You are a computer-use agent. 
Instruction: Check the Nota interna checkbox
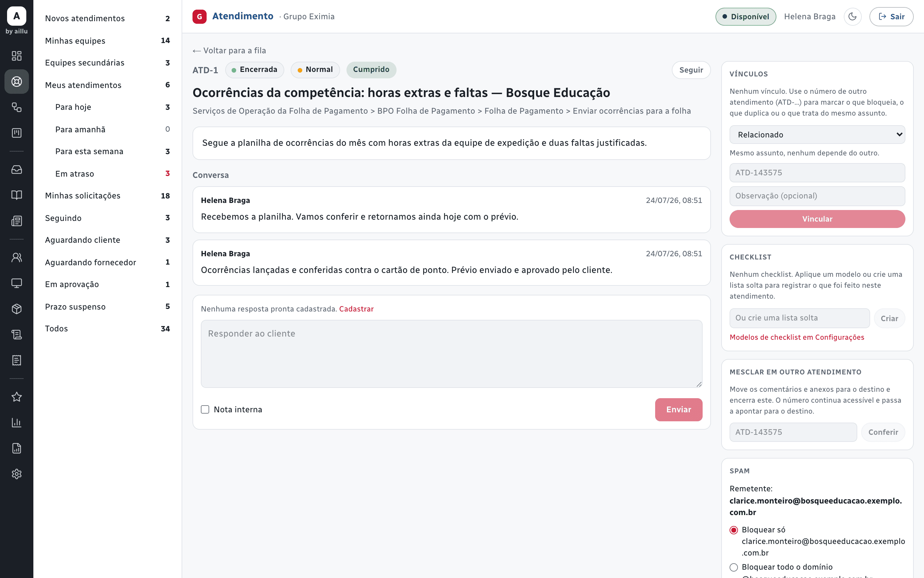coord(205,409)
